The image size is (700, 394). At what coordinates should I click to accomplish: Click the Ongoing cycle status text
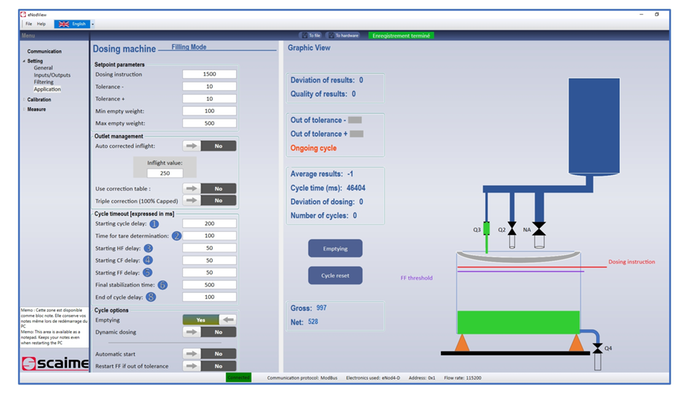tap(313, 148)
